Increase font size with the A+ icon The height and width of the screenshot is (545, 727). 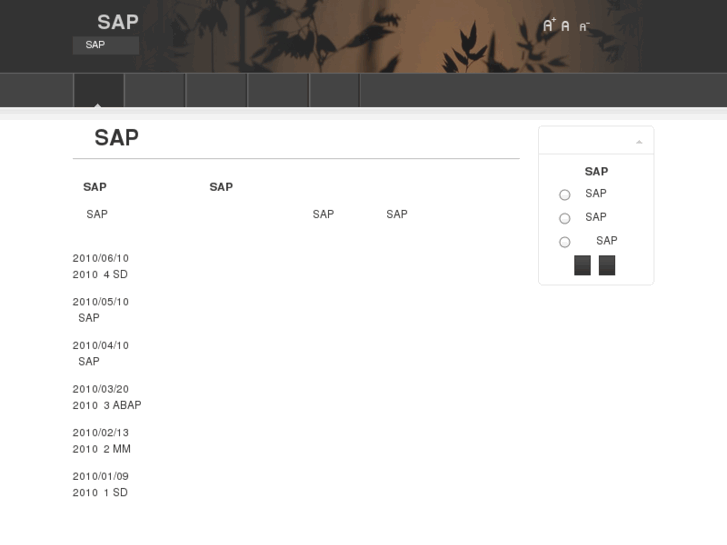coord(549,25)
